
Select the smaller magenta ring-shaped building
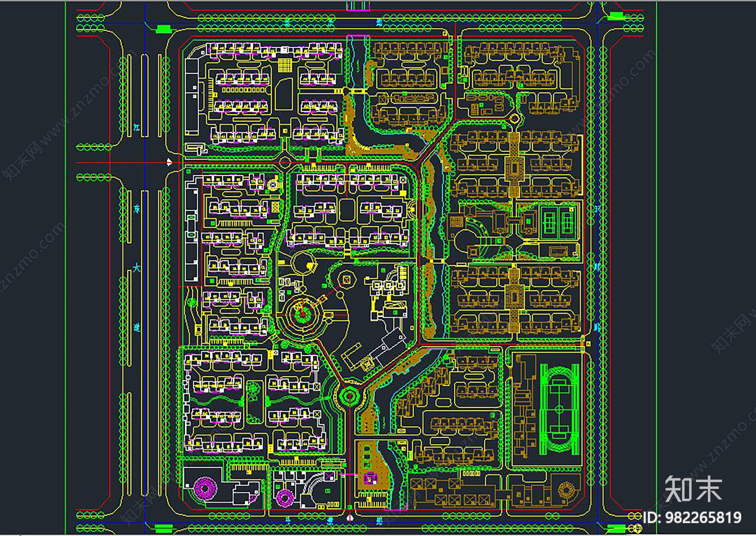(285, 497)
